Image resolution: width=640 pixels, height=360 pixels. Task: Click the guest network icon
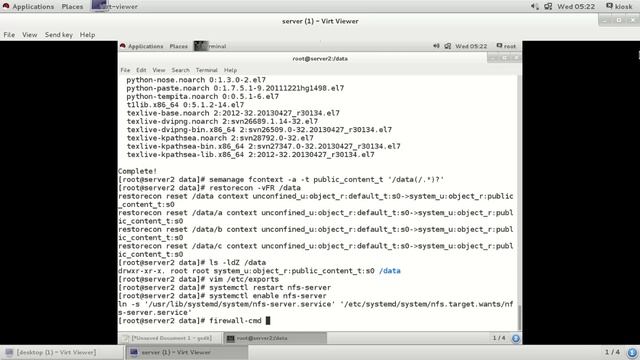[x=448, y=46]
